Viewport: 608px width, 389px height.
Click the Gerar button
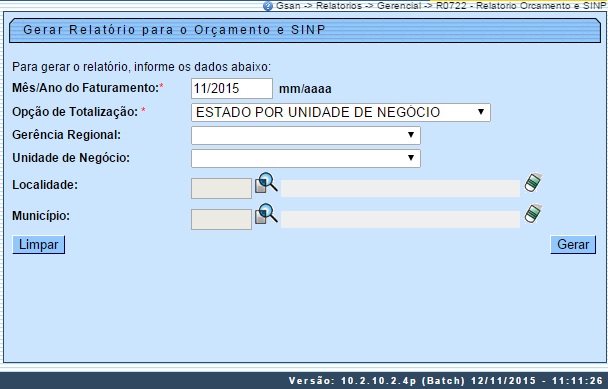coord(573,245)
